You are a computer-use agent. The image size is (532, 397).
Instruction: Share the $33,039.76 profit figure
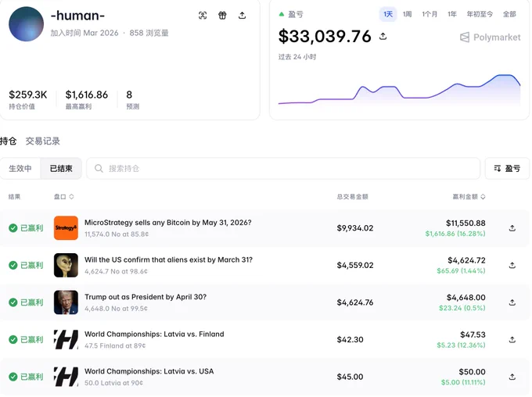tap(383, 36)
